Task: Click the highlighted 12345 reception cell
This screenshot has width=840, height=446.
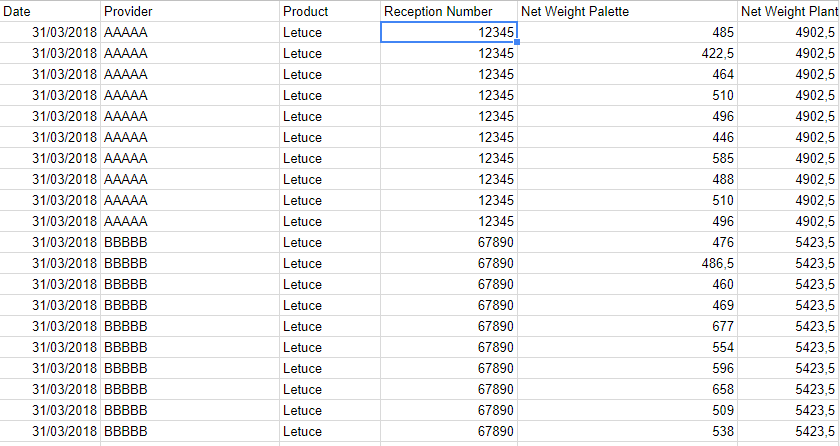Action: point(449,33)
